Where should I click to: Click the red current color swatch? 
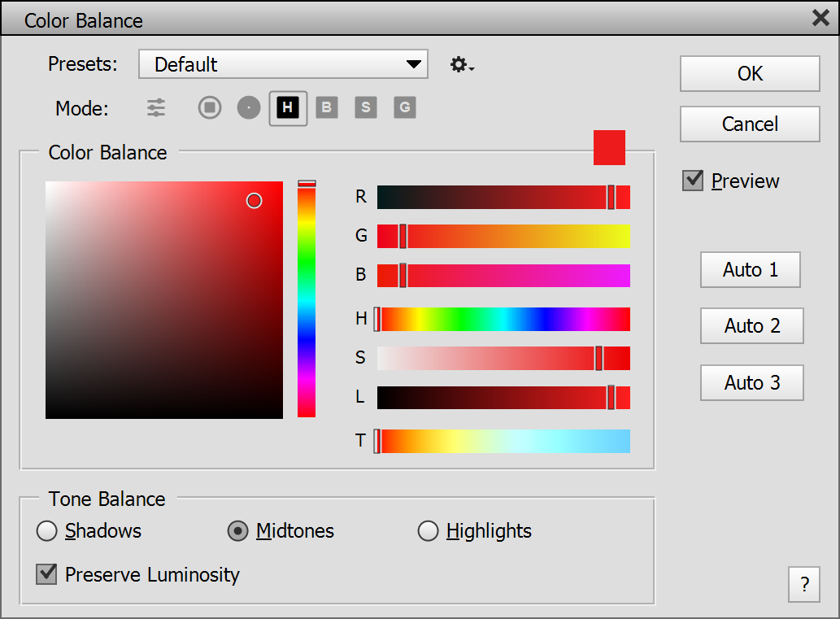[x=609, y=147]
